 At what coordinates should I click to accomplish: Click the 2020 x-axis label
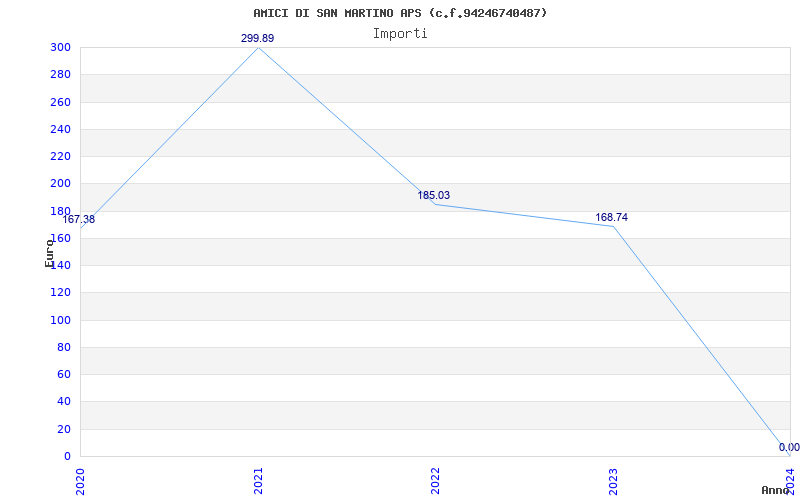(x=80, y=482)
